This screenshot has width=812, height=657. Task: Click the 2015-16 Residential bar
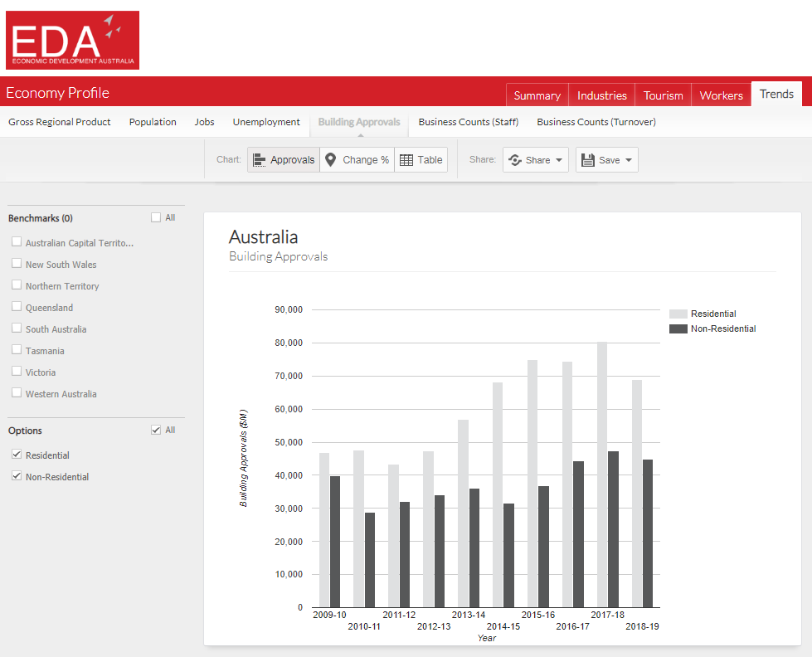point(532,484)
